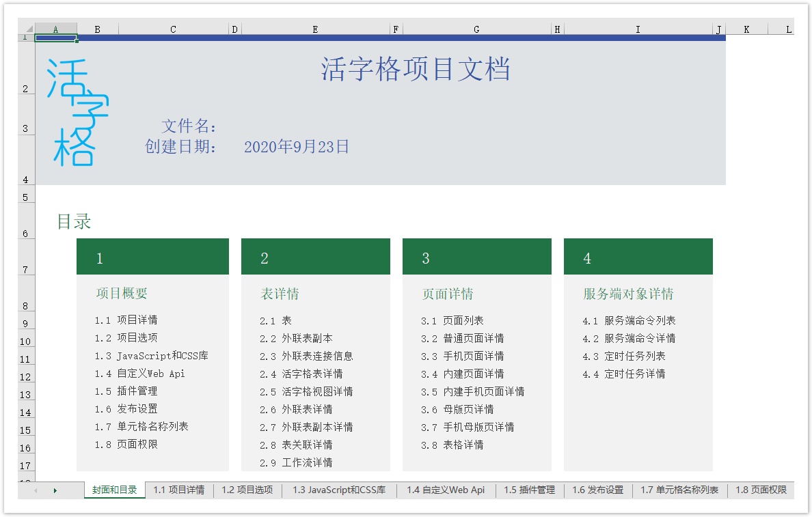Select column C header

[173, 29]
